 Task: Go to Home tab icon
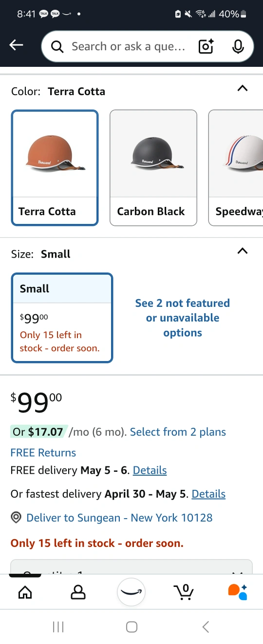click(x=25, y=592)
